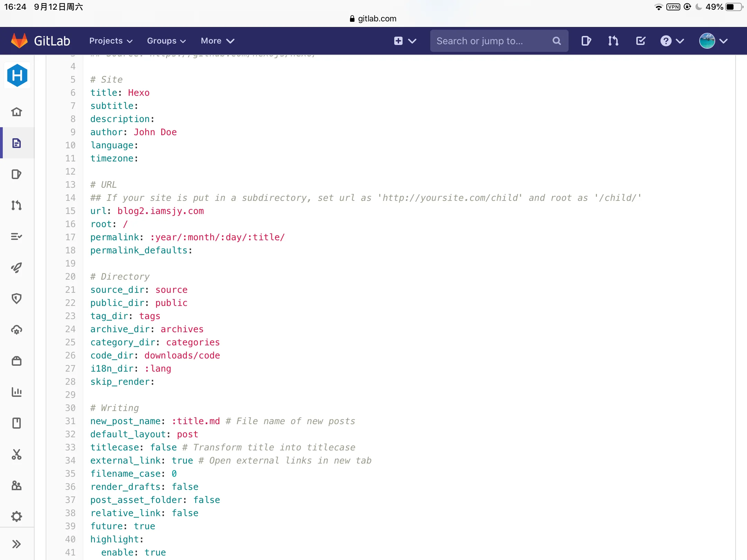Screen dimensions: 747x560
Task: Click line number 26 link
Action: click(70, 355)
